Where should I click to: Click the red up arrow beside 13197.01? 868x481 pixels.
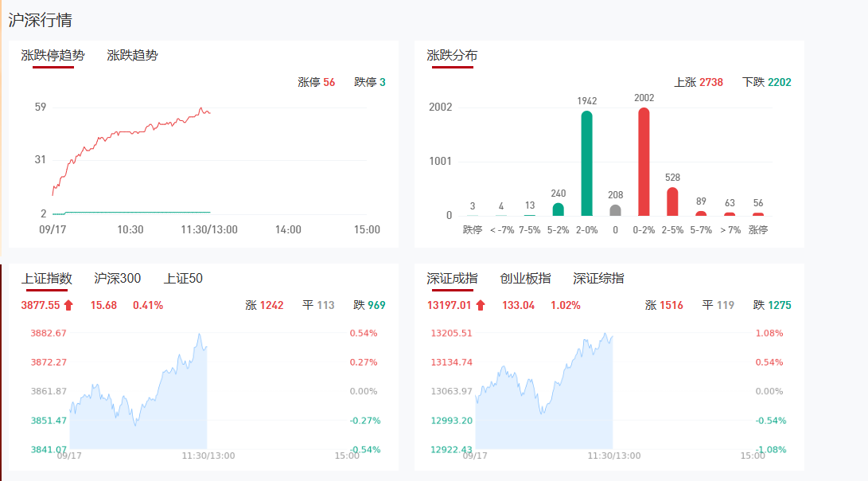[x=481, y=305]
